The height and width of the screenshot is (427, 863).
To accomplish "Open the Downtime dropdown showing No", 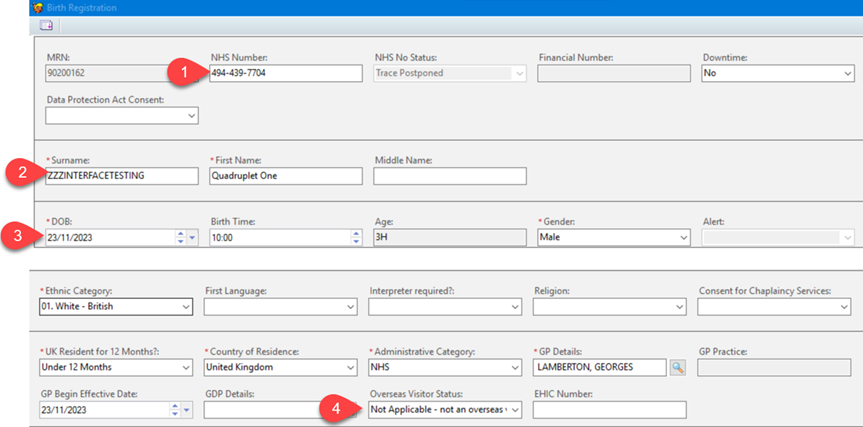I will 847,74.
